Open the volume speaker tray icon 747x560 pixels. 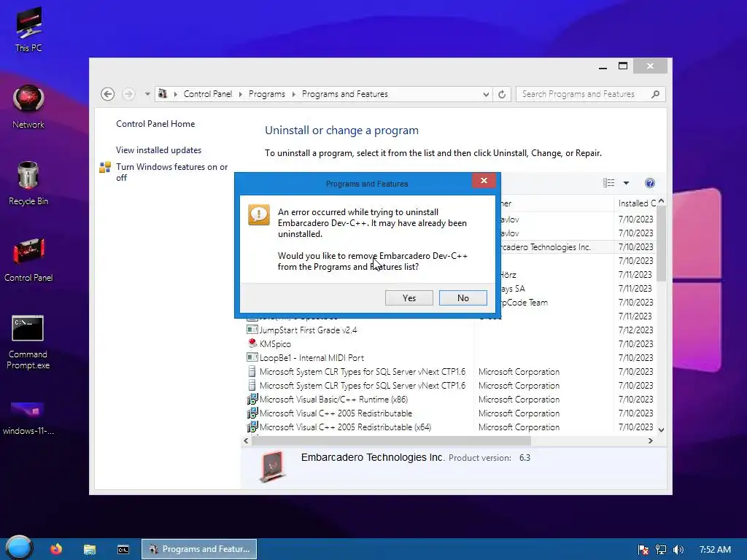click(x=678, y=550)
